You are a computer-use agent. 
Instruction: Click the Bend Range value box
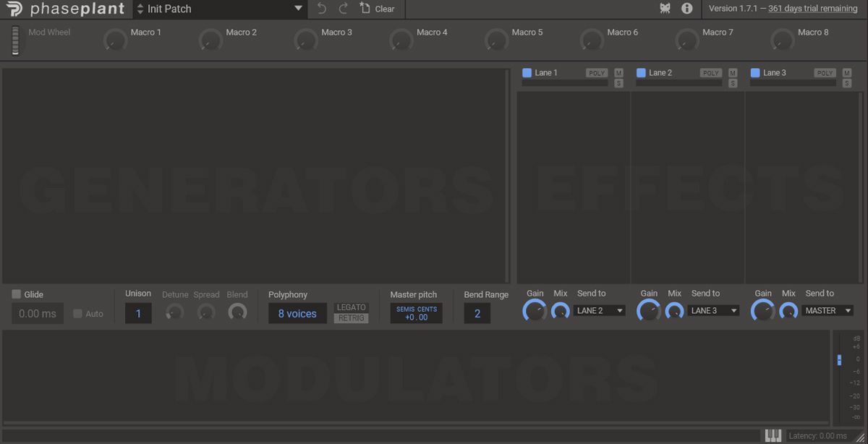pyautogui.click(x=477, y=314)
